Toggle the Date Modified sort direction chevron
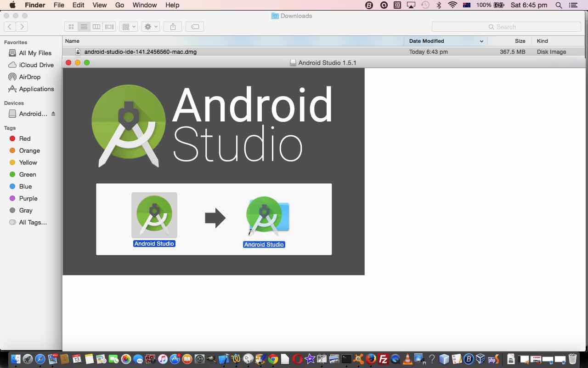The width and height of the screenshot is (588, 368). (481, 41)
